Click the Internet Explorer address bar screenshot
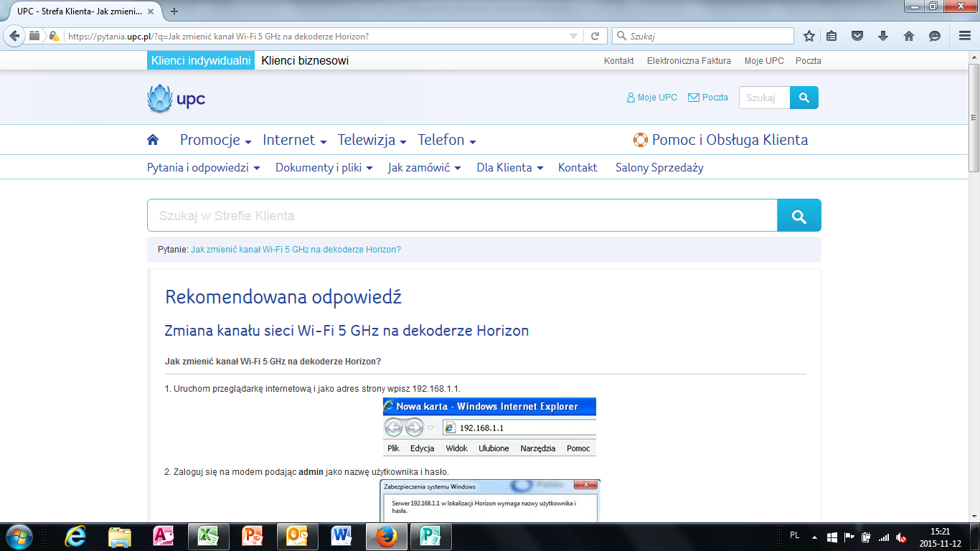 tap(489, 427)
